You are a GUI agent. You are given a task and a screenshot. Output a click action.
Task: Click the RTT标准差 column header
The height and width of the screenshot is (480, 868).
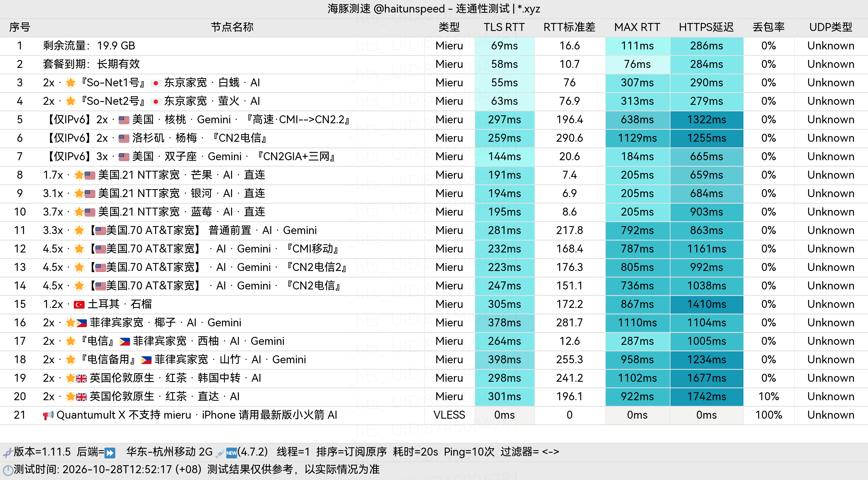569,27
